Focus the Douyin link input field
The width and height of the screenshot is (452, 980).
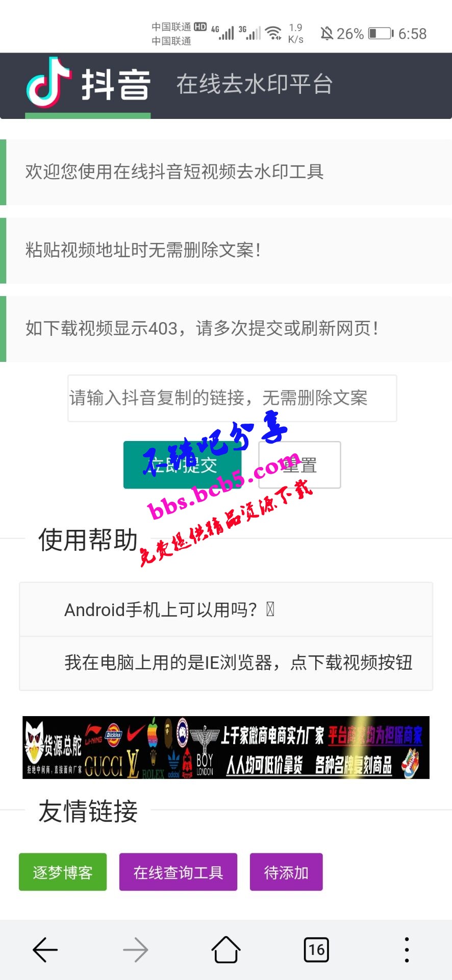pyautogui.click(x=232, y=398)
